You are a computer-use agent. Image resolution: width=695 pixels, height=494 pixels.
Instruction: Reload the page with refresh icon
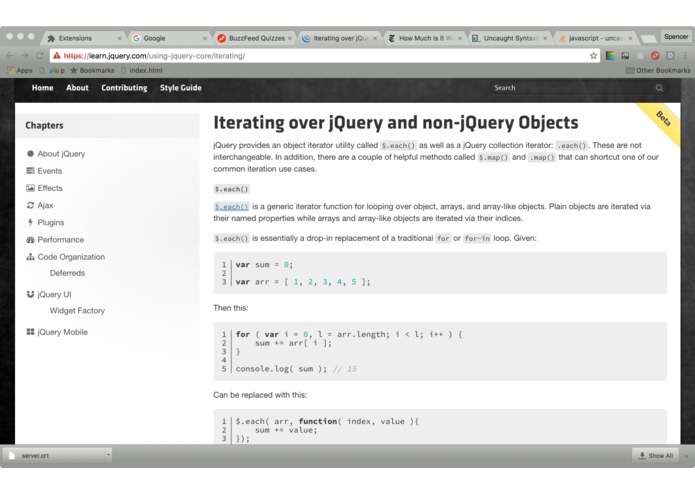[x=39, y=55]
